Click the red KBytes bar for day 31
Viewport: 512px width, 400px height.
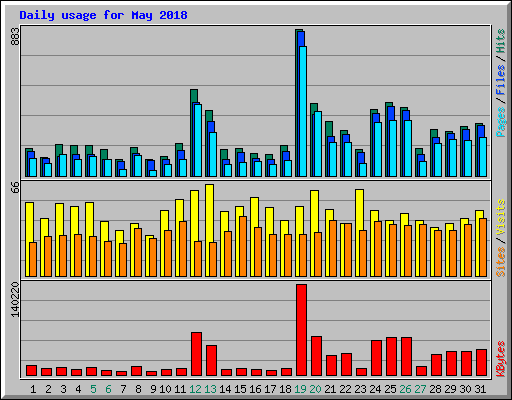481,363
